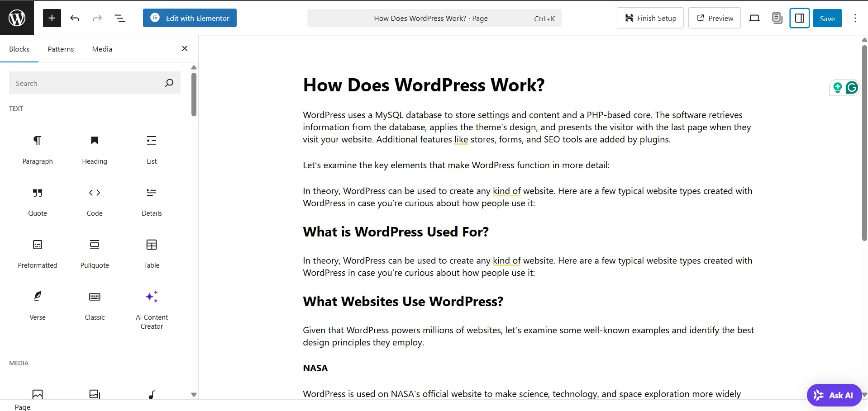This screenshot has width=868, height=411.
Task: Toggle the settings sidebar panel
Action: 800,18
